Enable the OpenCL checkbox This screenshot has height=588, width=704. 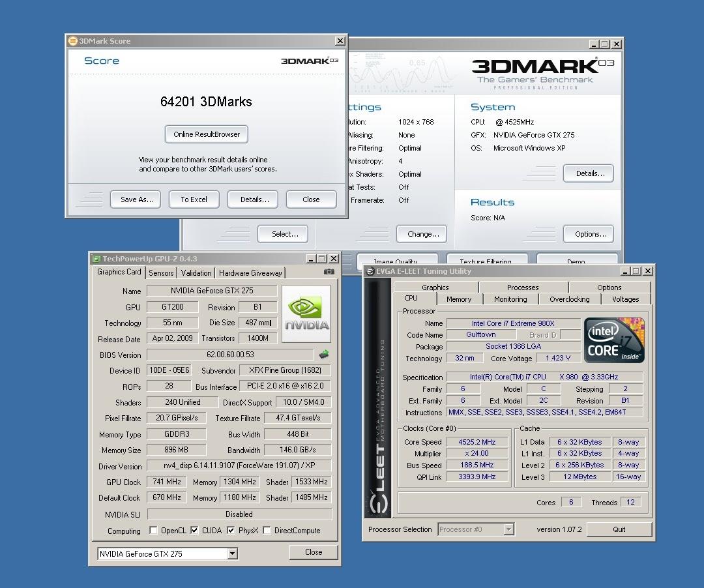153,530
